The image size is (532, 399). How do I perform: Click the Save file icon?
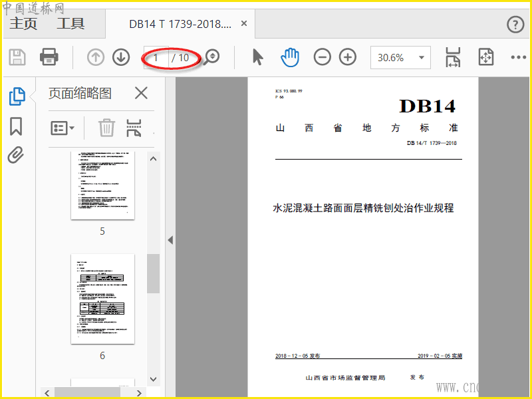coord(17,57)
